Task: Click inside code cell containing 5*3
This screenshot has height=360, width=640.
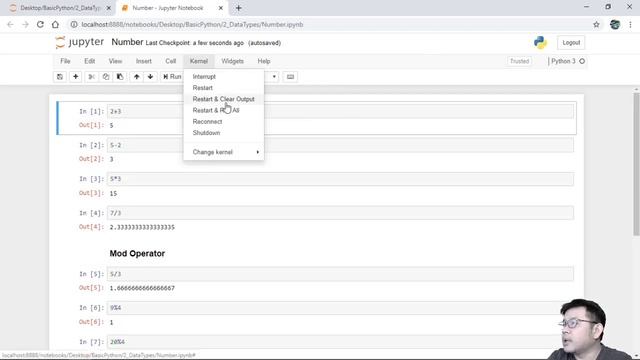Action: point(340,179)
